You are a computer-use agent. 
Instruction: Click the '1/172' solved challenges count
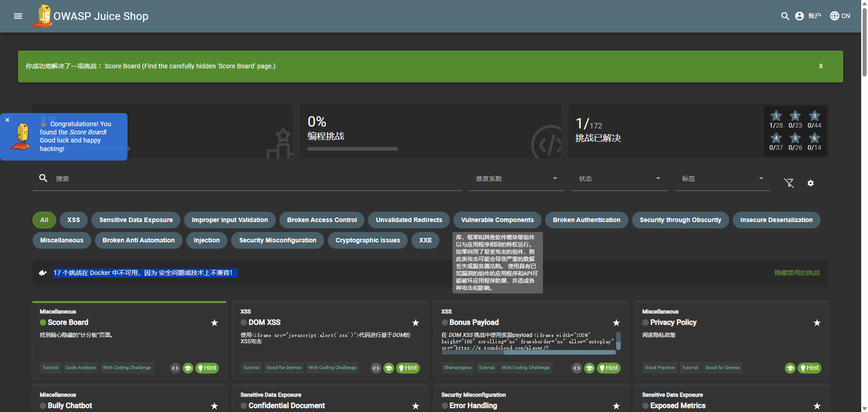589,124
